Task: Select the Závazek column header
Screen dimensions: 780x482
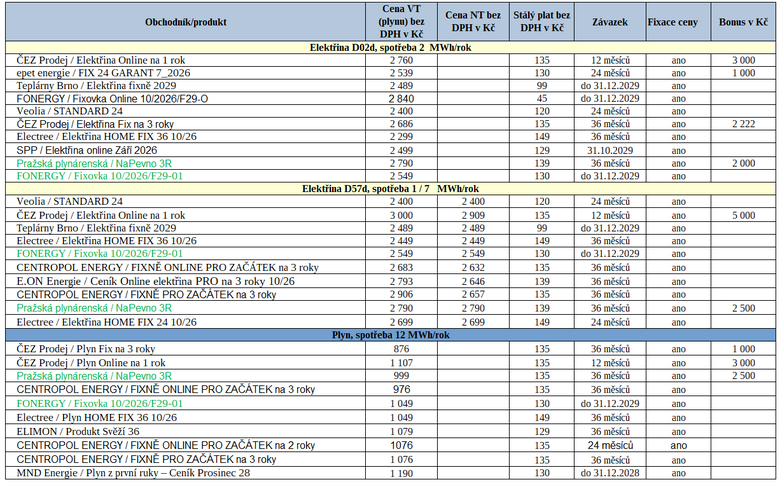Action: point(610,22)
